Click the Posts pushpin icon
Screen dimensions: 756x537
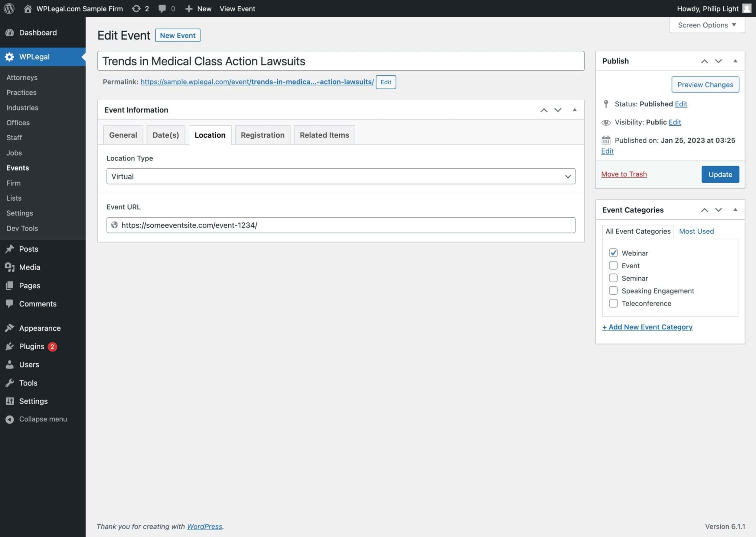pyautogui.click(x=10, y=249)
